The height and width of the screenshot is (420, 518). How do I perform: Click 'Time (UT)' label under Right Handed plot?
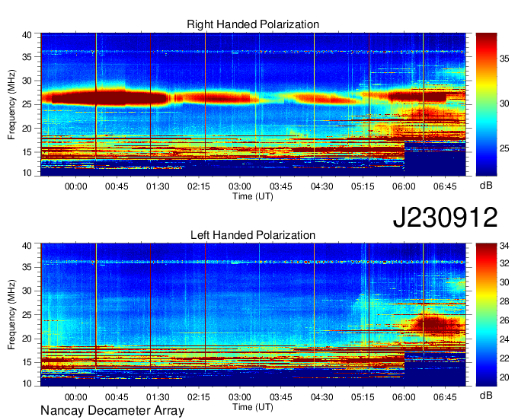click(x=253, y=196)
